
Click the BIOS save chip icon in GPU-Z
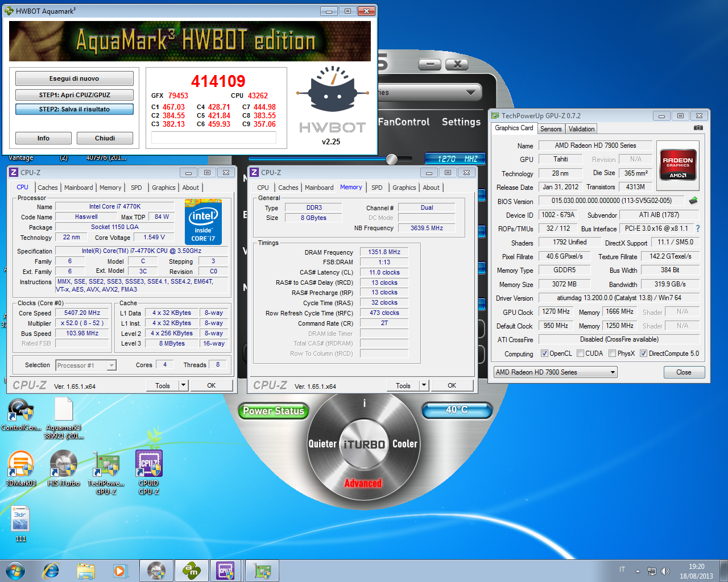click(693, 201)
